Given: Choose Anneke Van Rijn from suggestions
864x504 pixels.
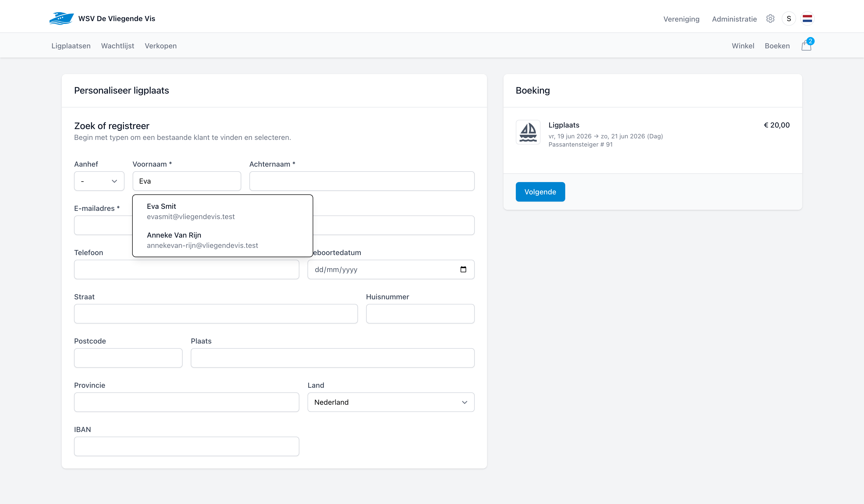Looking at the screenshot, I should [x=222, y=240].
